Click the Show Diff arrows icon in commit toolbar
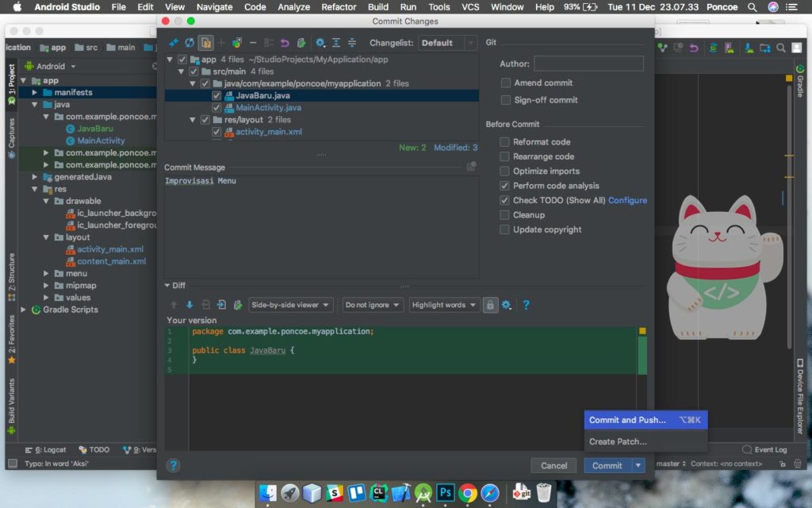This screenshot has height=508, width=812. [x=174, y=43]
